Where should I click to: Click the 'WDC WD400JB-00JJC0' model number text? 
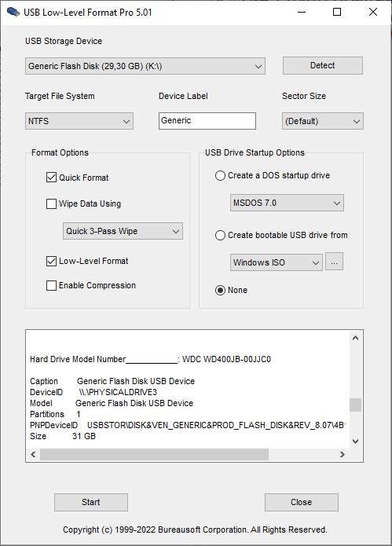[226, 359]
